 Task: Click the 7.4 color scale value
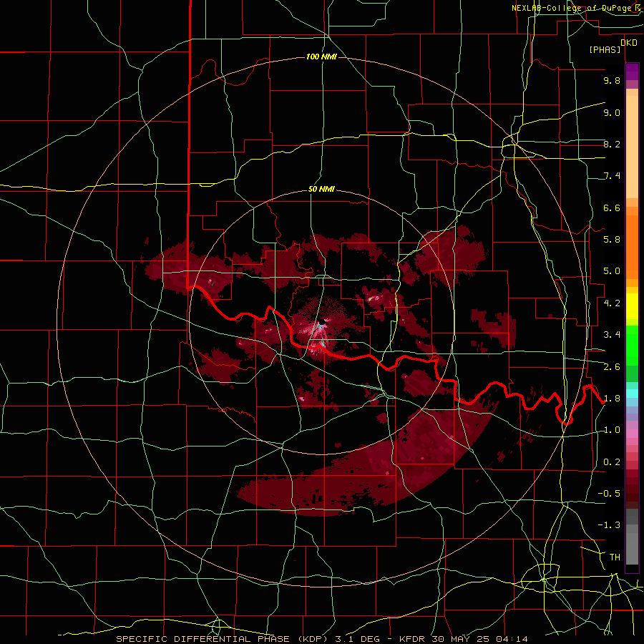pos(612,176)
